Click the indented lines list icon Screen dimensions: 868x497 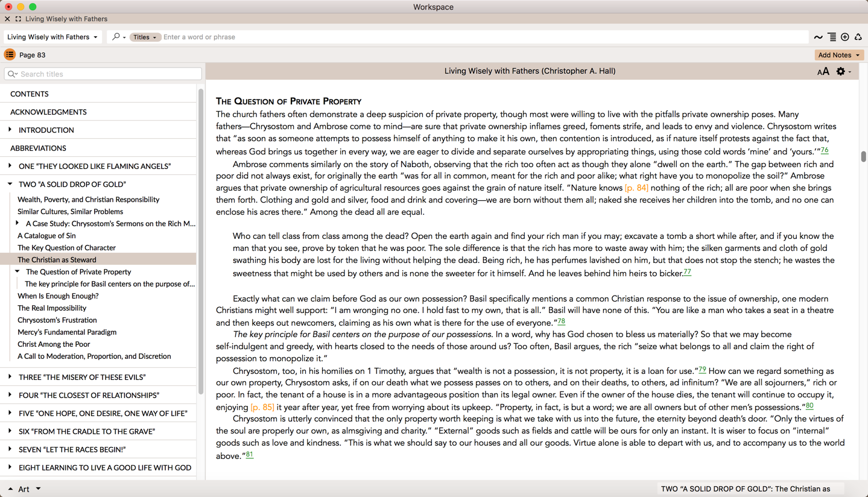(832, 37)
